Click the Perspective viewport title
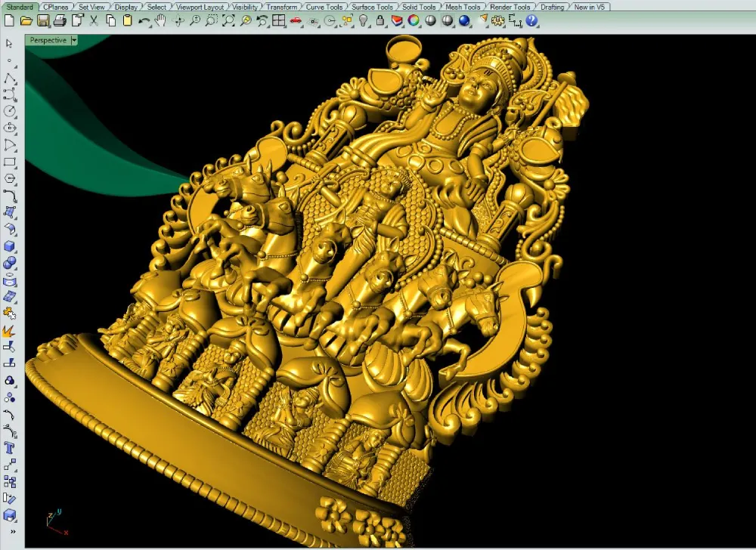Image resolution: width=756 pixels, height=550 pixels. click(x=48, y=41)
